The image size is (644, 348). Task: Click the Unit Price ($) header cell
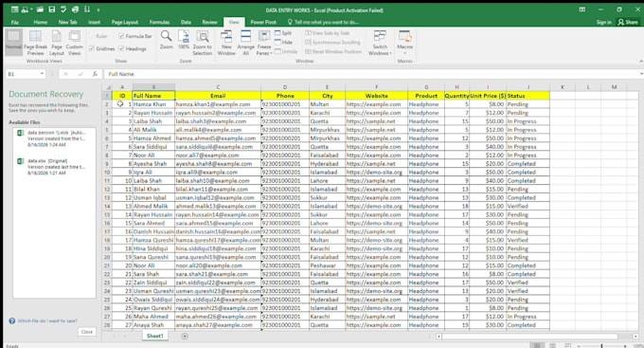[488, 96]
